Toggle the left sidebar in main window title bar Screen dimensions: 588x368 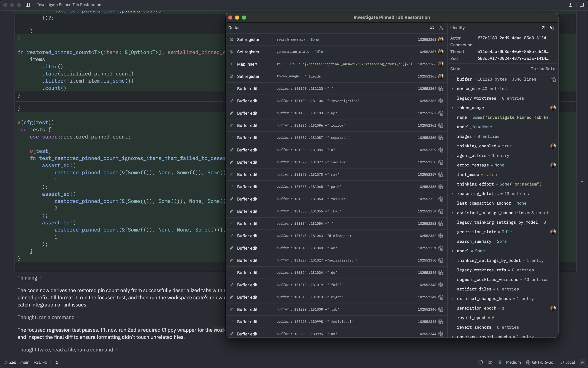tap(28, 5)
